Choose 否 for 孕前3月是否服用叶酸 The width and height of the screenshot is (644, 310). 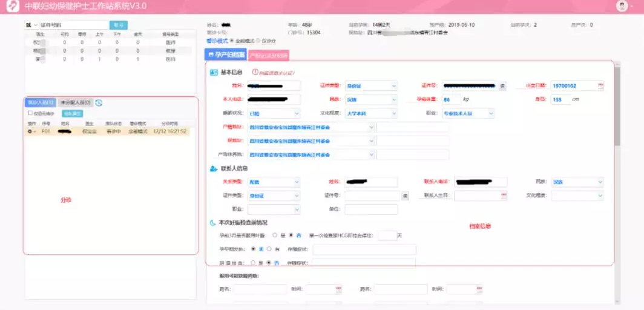point(291,236)
